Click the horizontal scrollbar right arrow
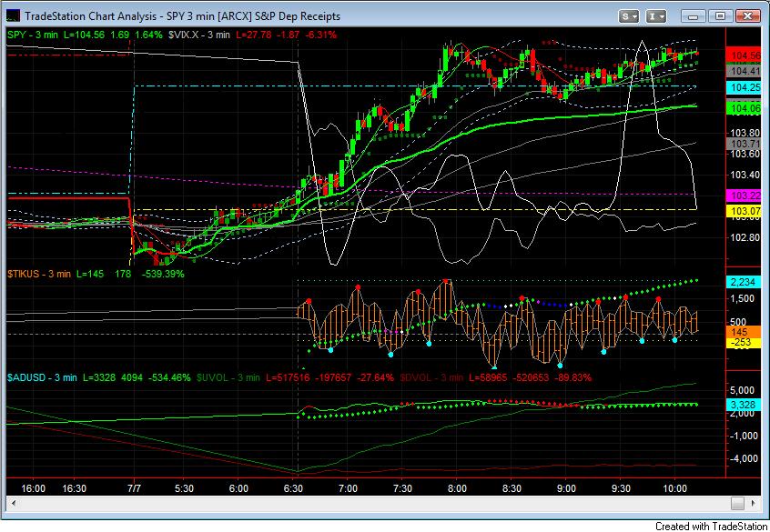 click(x=754, y=503)
